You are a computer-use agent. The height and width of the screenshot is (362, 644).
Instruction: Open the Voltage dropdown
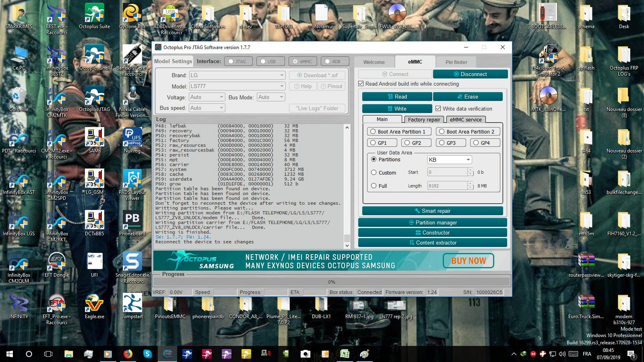pyautogui.click(x=207, y=97)
